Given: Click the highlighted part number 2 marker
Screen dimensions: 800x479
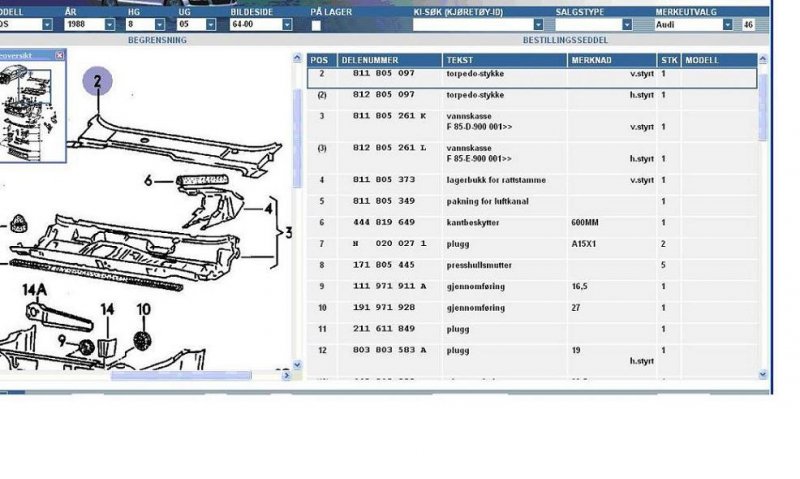Looking at the screenshot, I should [x=98, y=82].
